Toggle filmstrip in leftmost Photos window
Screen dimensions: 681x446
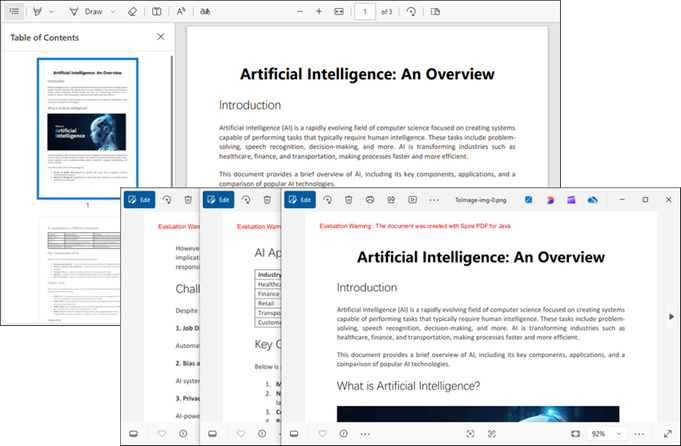coord(133,433)
